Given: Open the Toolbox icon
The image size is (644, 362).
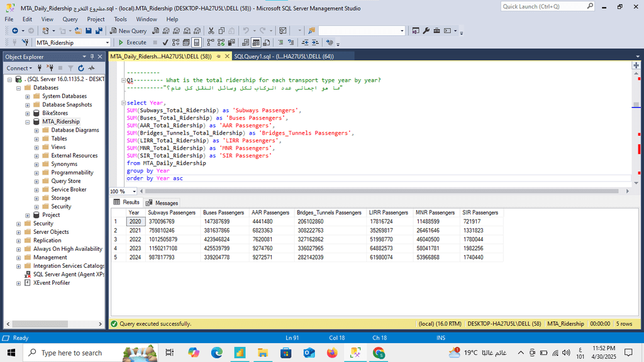Looking at the screenshot, I should tap(436, 31).
